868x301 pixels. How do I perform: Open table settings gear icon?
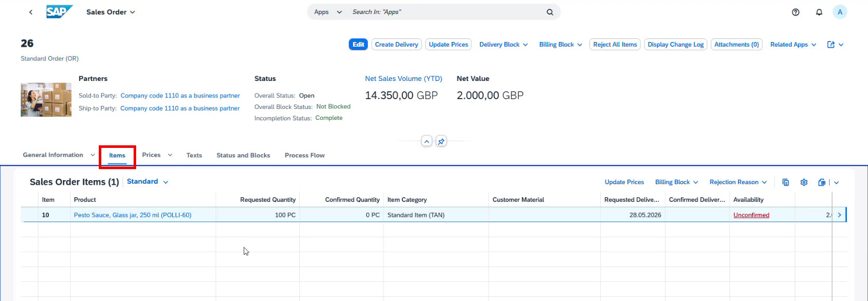804,182
